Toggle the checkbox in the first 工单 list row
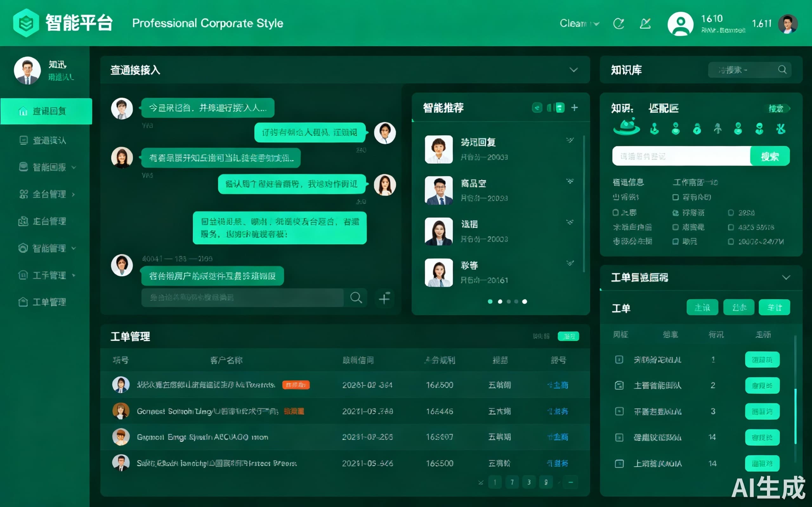Image resolution: width=812 pixels, height=507 pixels. pos(619,359)
